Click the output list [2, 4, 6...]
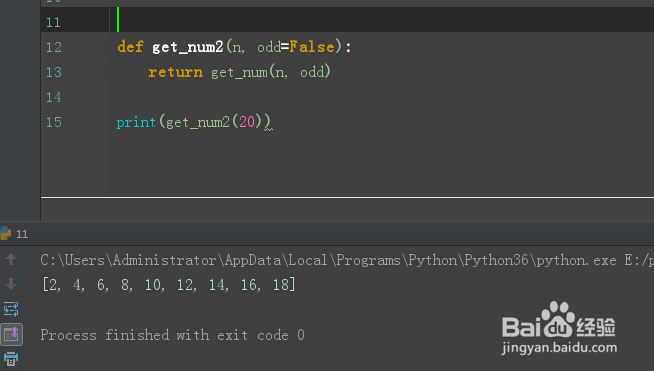The height and width of the screenshot is (371, 654). pos(169,285)
